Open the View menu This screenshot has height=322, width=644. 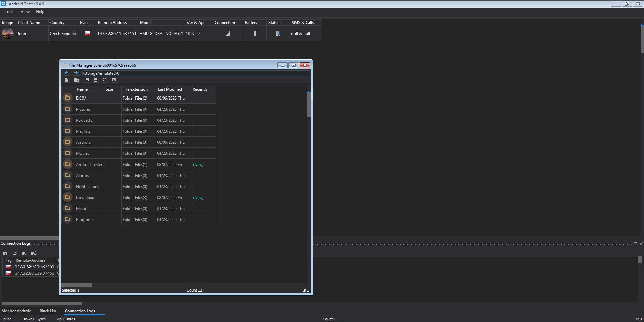(x=25, y=12)
